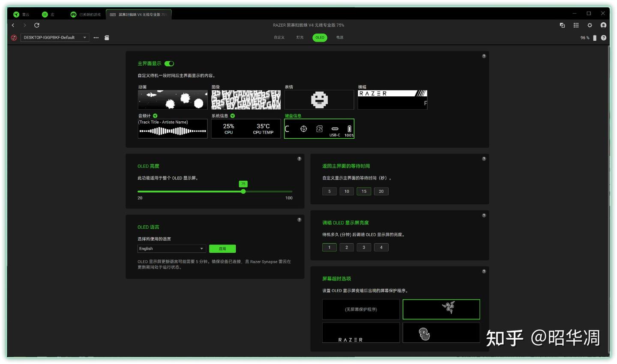Select the 音频计 audio meter thumbnail
This screenshot has width=617, height=364.
(173, 128)
